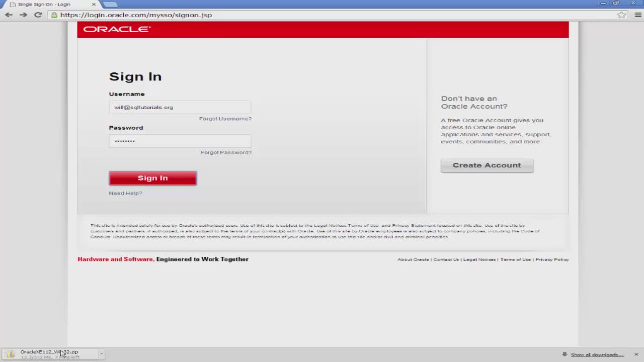The width and height of the screenshot is (644, 362).
Task: Click the Don't have an Oracle Account? text
Action: pos(474,102)
